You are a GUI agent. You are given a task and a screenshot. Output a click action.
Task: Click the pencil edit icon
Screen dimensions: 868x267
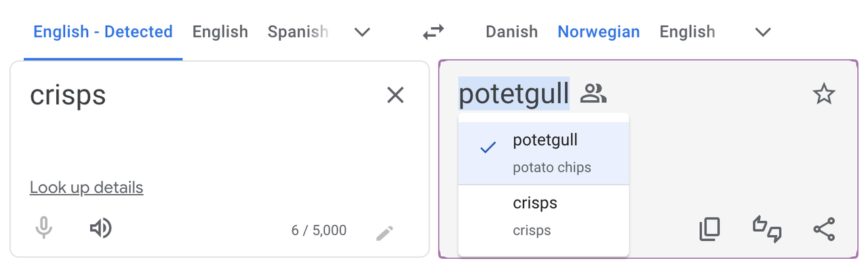pos(384,234)
